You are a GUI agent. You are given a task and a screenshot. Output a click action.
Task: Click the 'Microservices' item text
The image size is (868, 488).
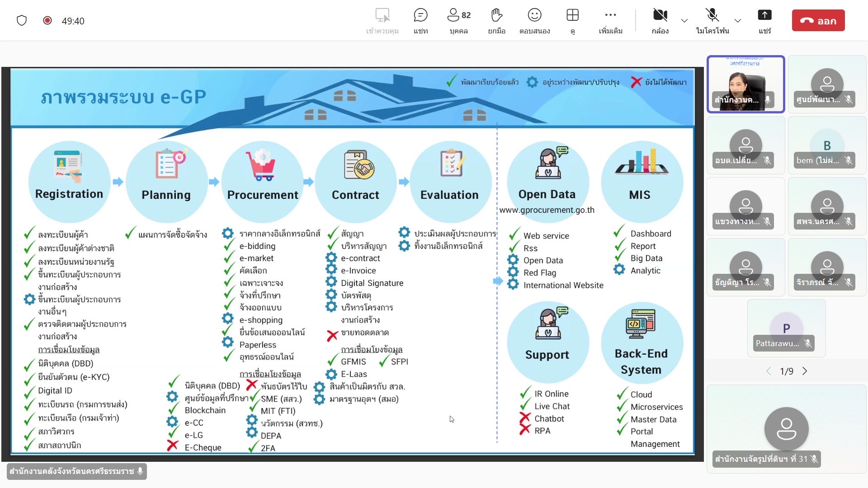coord(656,407)
